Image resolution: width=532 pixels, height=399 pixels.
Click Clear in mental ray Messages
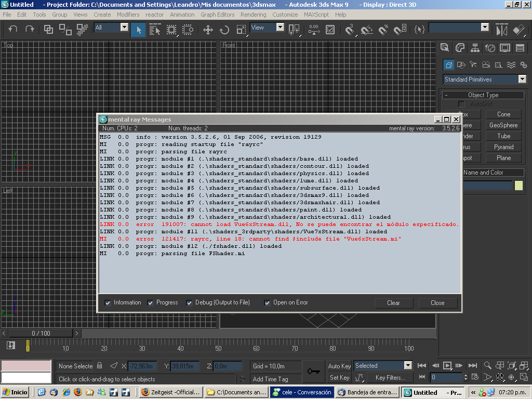[x=394, y=303]
